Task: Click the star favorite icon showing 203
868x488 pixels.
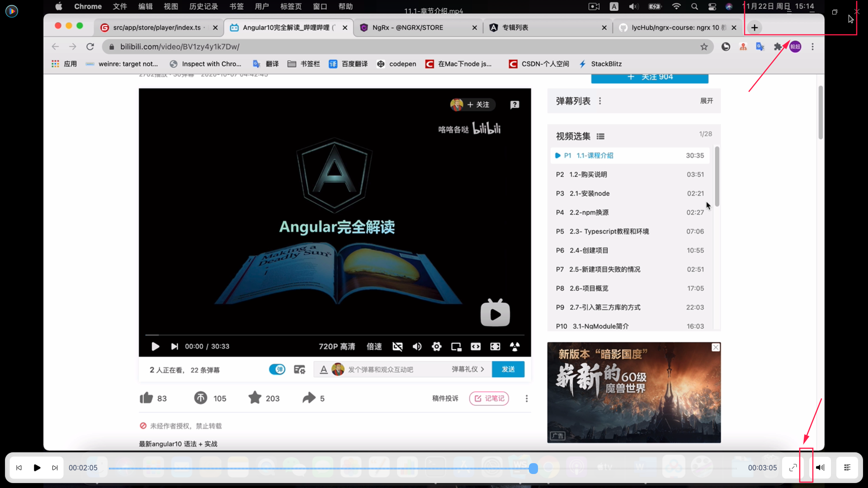Action: pos(255,398)
